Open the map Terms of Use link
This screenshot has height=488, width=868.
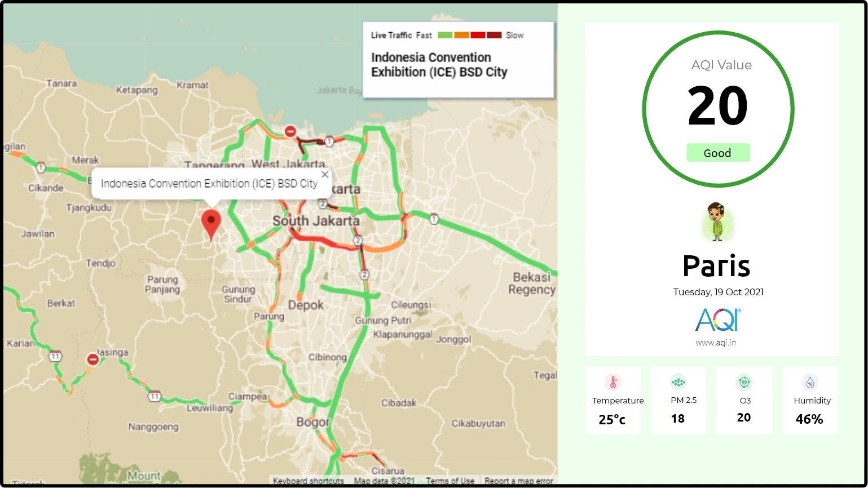pos(450,481)
